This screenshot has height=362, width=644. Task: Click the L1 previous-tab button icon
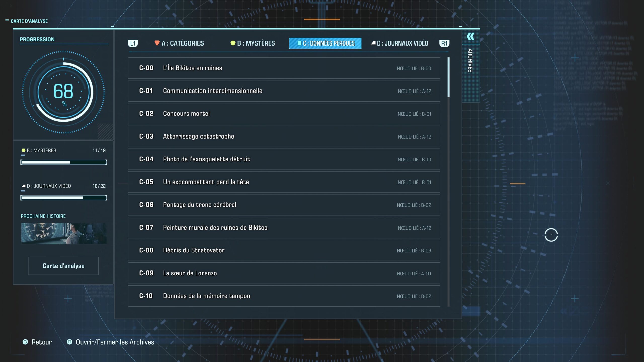(x=133, y=43)
